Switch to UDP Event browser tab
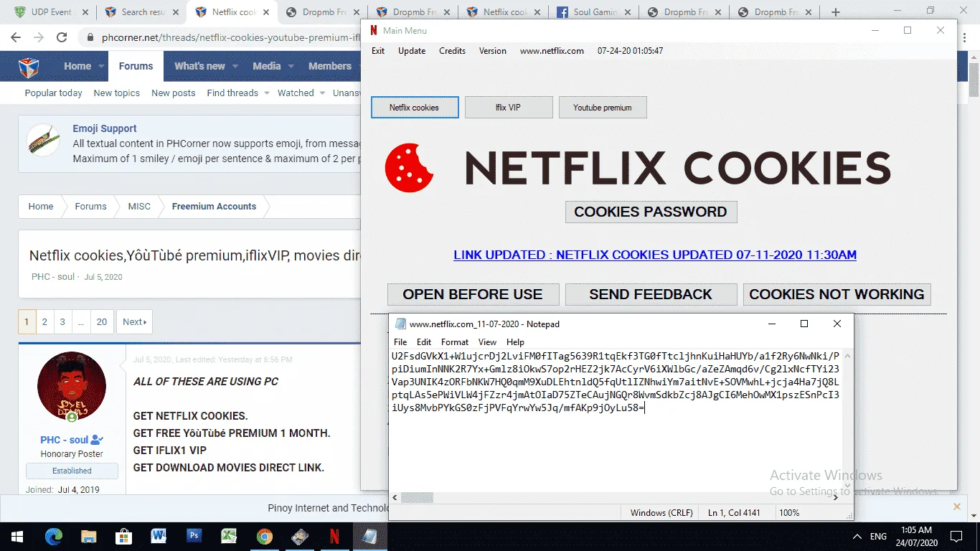The width and height of the screenshot is (980, 551). coord(50,12)
